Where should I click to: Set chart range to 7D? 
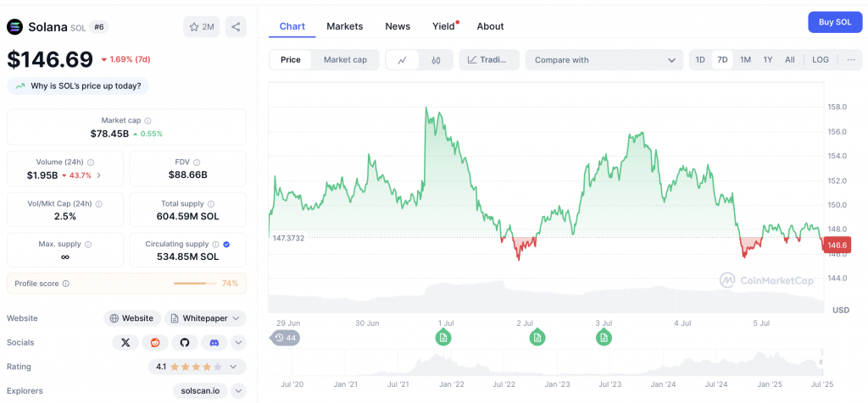(722, 60)
